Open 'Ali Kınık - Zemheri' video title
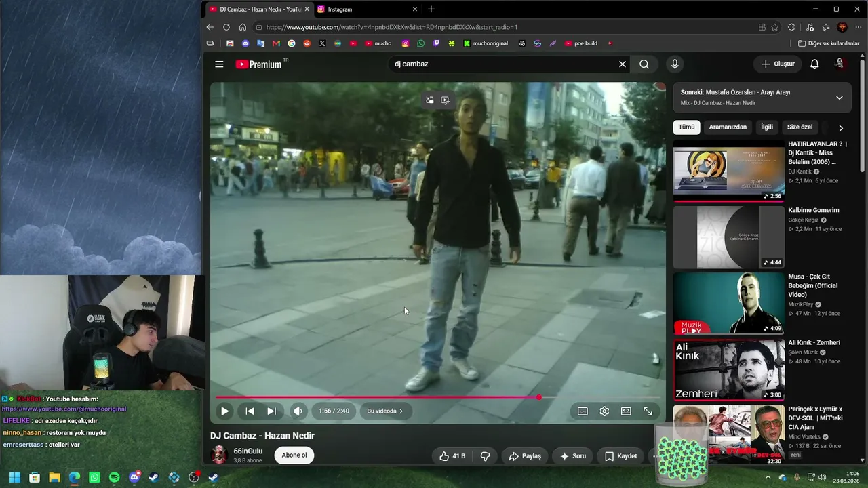Image resolution: width=868 pixels, height=488 pixels. point(814,343)
